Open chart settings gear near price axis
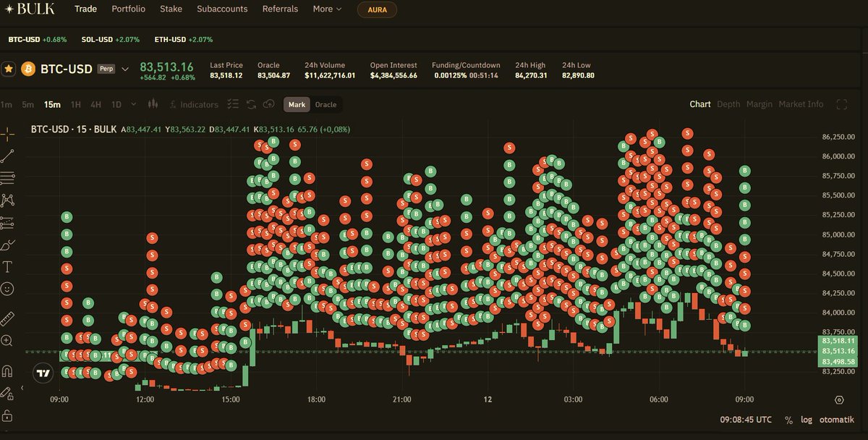The height and width of the screenshot is (440, 868). [x=839, y=399]
